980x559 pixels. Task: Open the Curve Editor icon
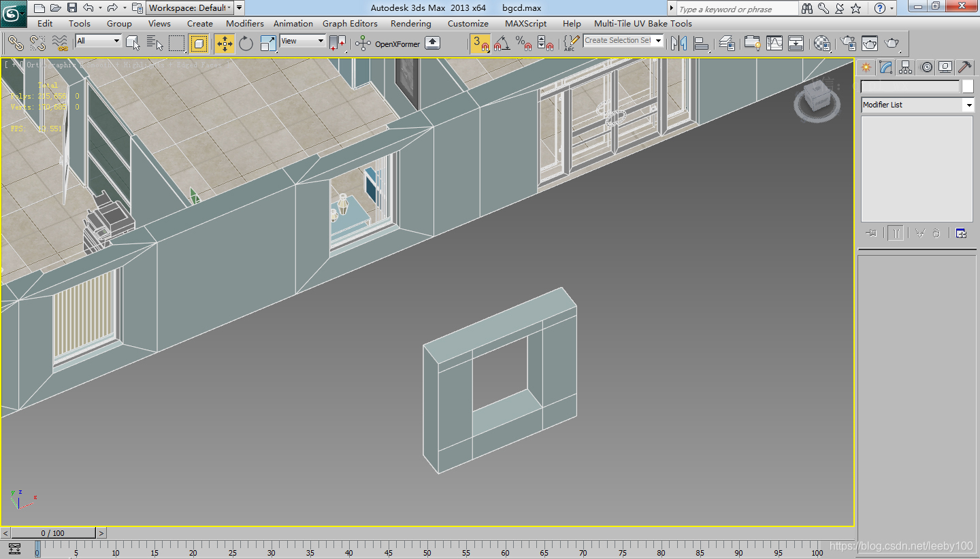point(774,44)
